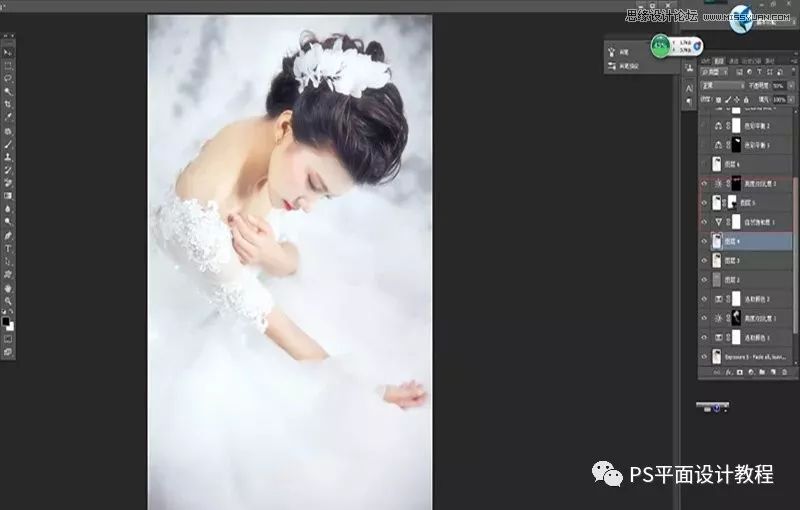Click the fill value field
This screenshot has height=510, width=800.
pyautogui.click(x=779, y=99)
